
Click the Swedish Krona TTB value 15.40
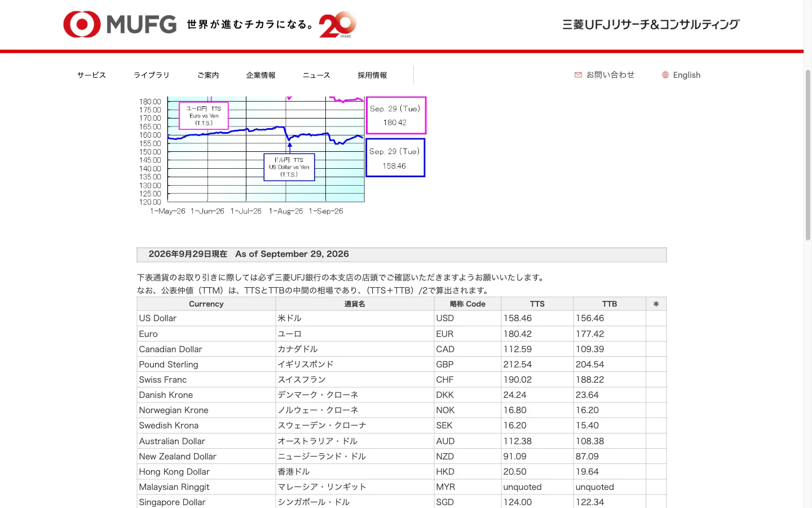pos(587,426)
